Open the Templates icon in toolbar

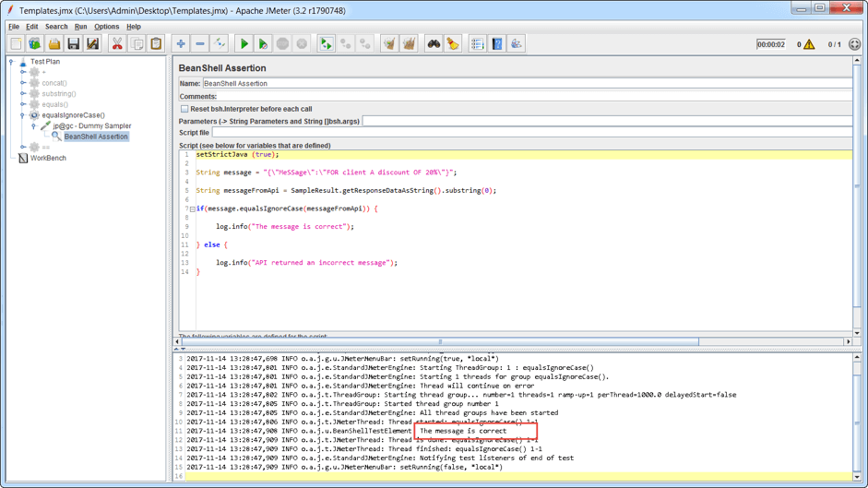coord(35,43)
